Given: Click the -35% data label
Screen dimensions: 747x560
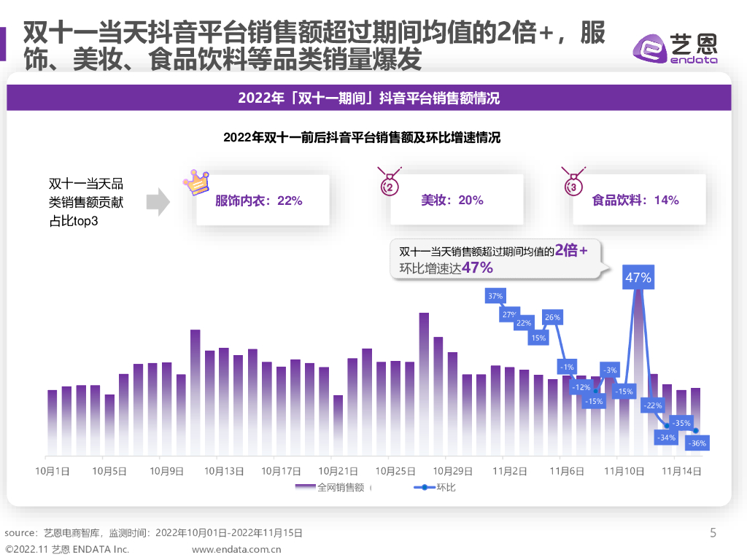Looking at the screenshot, I should tap(681, 423).
